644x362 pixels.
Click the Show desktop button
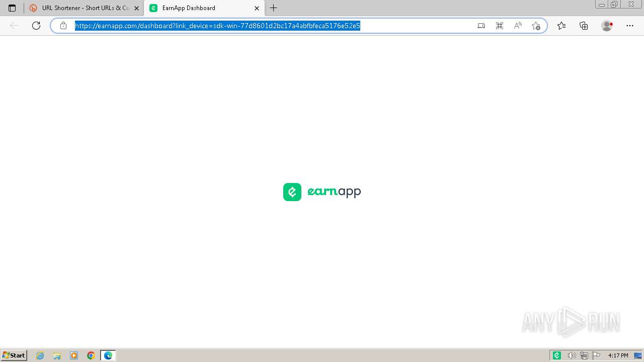pyautogui.click(x=638, y=355)
